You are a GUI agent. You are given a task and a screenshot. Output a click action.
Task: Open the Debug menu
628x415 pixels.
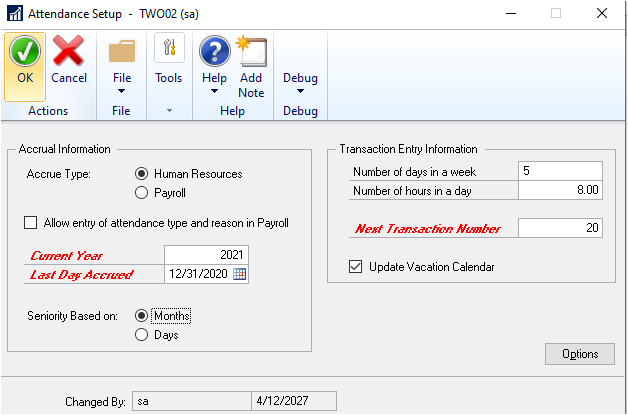(300, 78)
